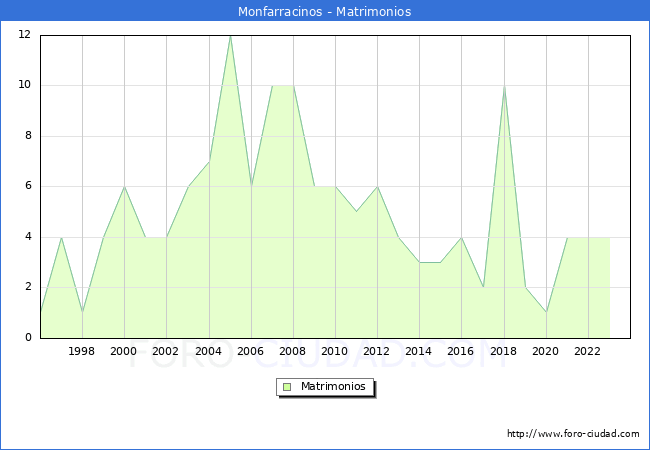
Task: Click the x-axis label 2014
Action: click(x=419, y=351)
